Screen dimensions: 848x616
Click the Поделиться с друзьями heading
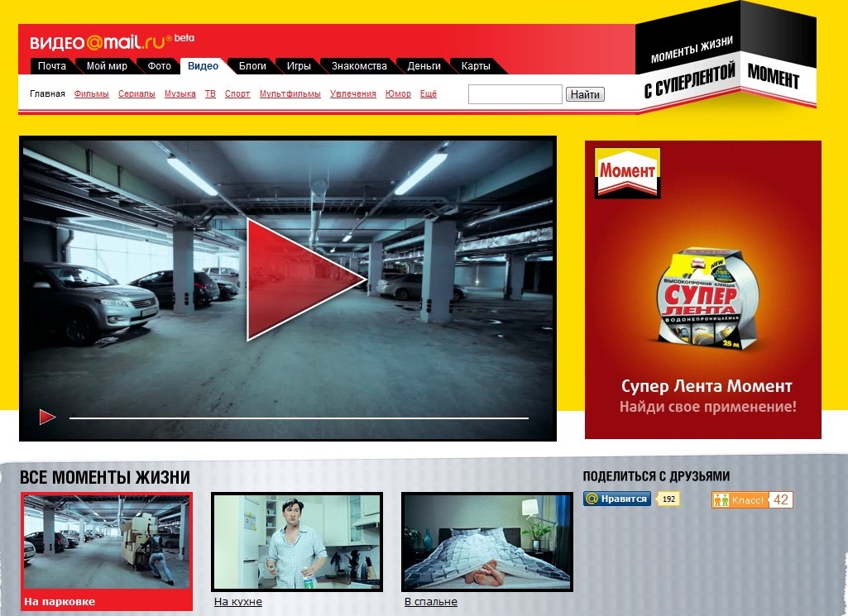pyautogui.click(x=656, y=476)
